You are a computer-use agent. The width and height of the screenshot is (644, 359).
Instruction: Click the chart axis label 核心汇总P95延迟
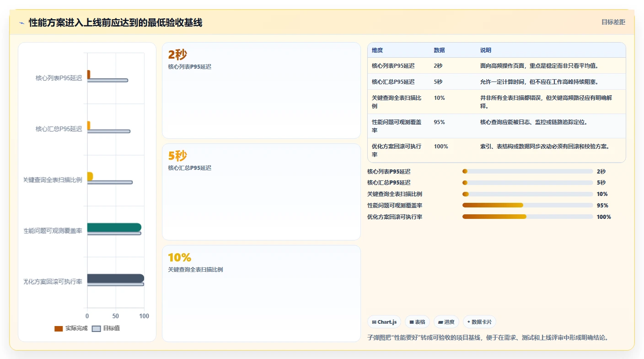59,129
